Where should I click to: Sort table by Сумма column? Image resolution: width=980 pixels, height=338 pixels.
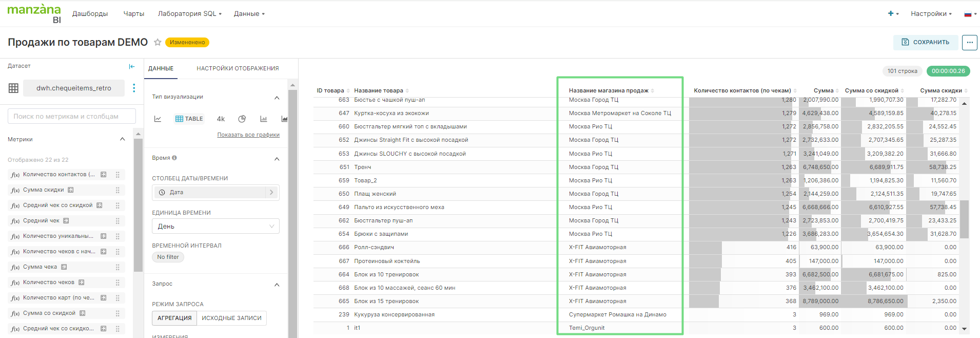tap(823, 90)
